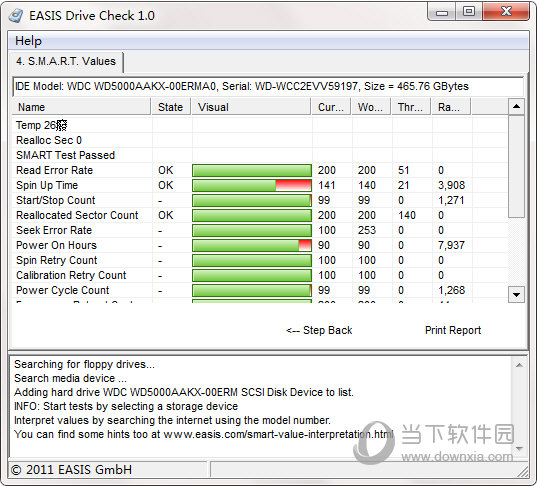538x486 pixels.
Task: Click the Thr... column header
Action: coord(411,107)
